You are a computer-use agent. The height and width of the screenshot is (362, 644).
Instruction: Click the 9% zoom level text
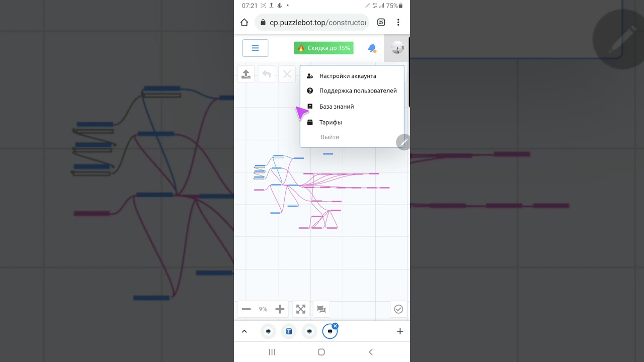click(x=263, y=309)
